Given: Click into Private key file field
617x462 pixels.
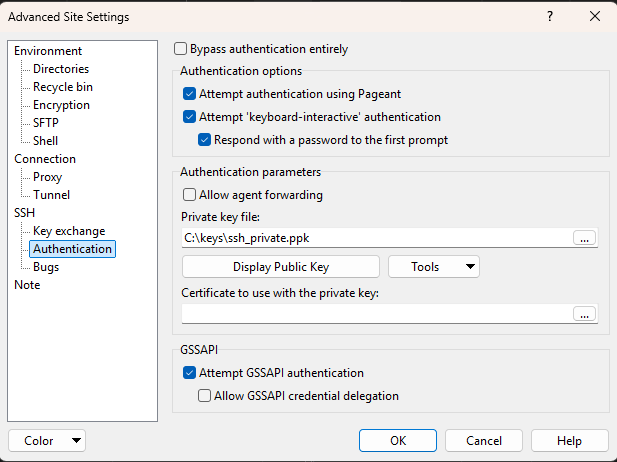Looking at the screenshot, I should 377,238.
